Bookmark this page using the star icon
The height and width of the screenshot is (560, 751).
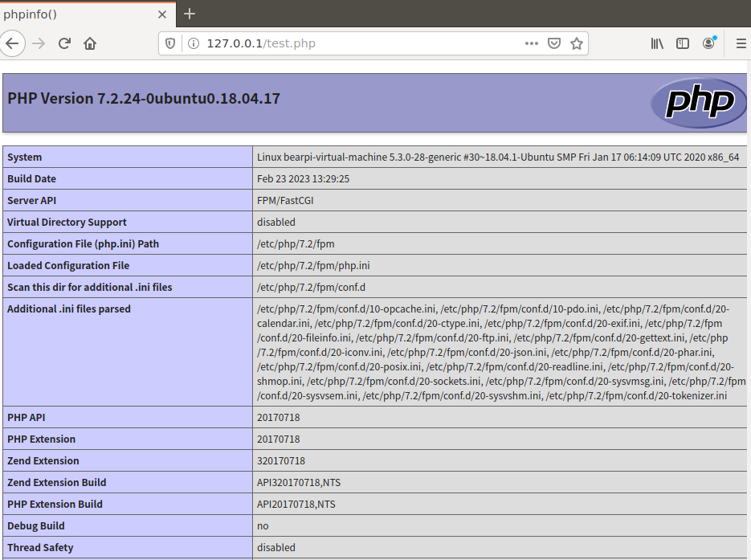(577, 43)
